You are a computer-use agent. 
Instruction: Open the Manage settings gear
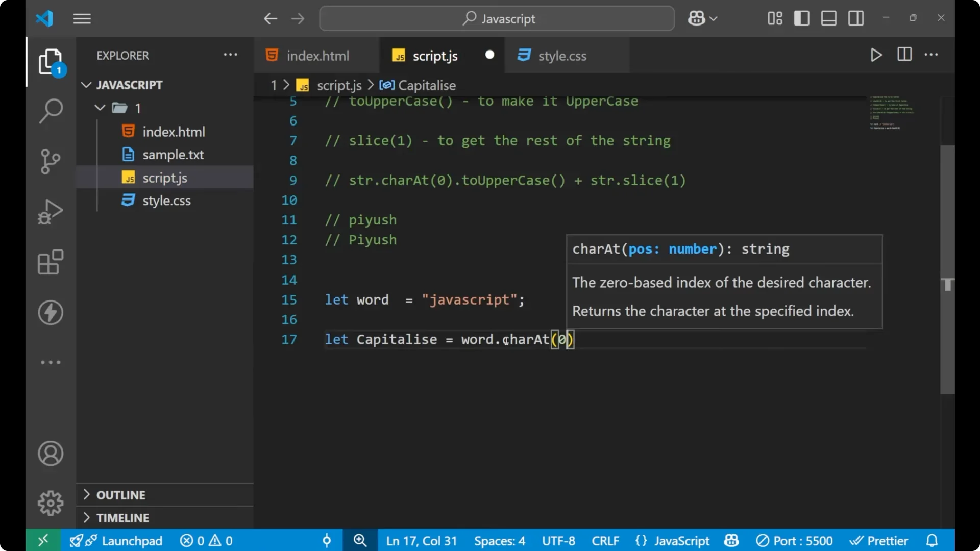[x=50, y=503]
